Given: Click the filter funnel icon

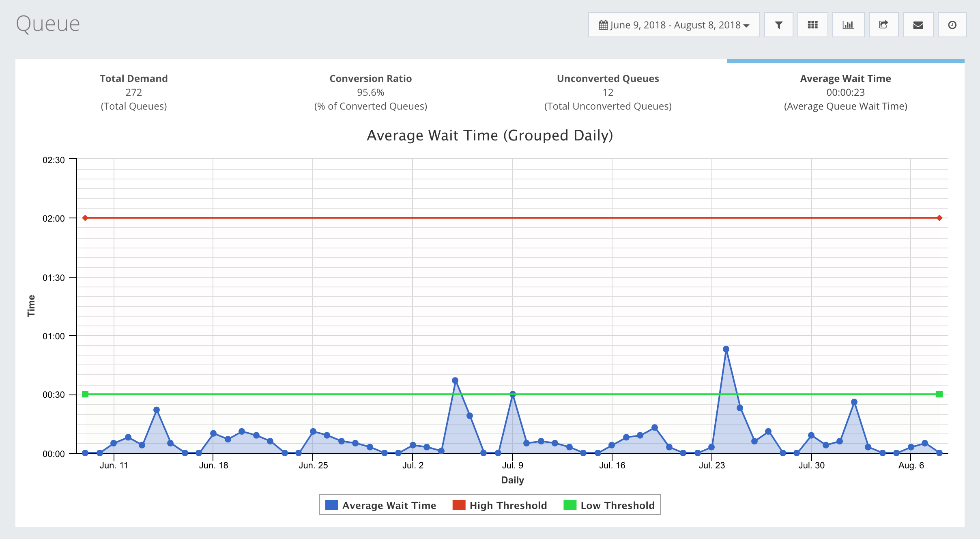Looking at the screenshot, I should point(778,25).
